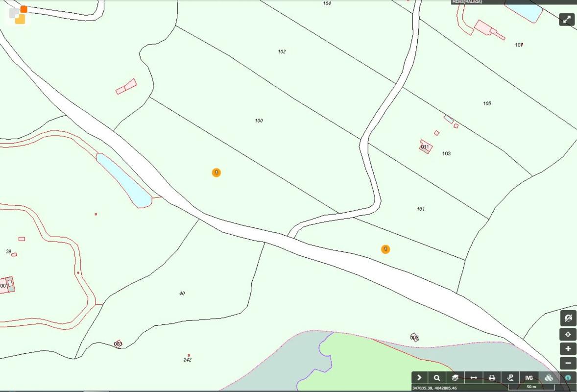Print the map with printer icon

coord(492,377)
